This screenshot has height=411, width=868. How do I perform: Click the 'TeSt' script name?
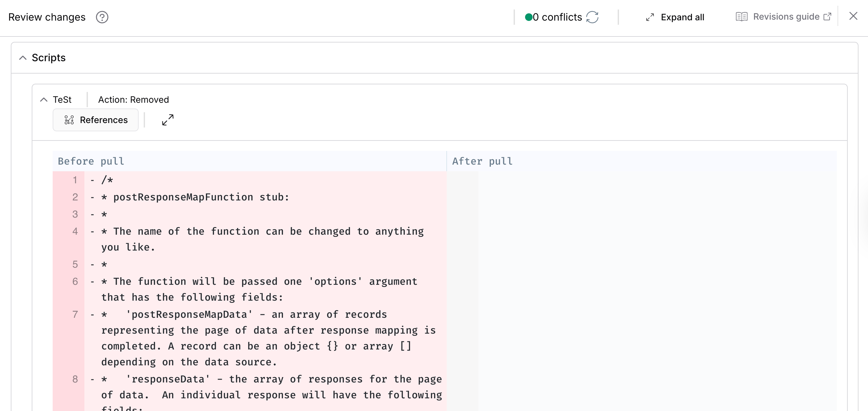[62, 100]
